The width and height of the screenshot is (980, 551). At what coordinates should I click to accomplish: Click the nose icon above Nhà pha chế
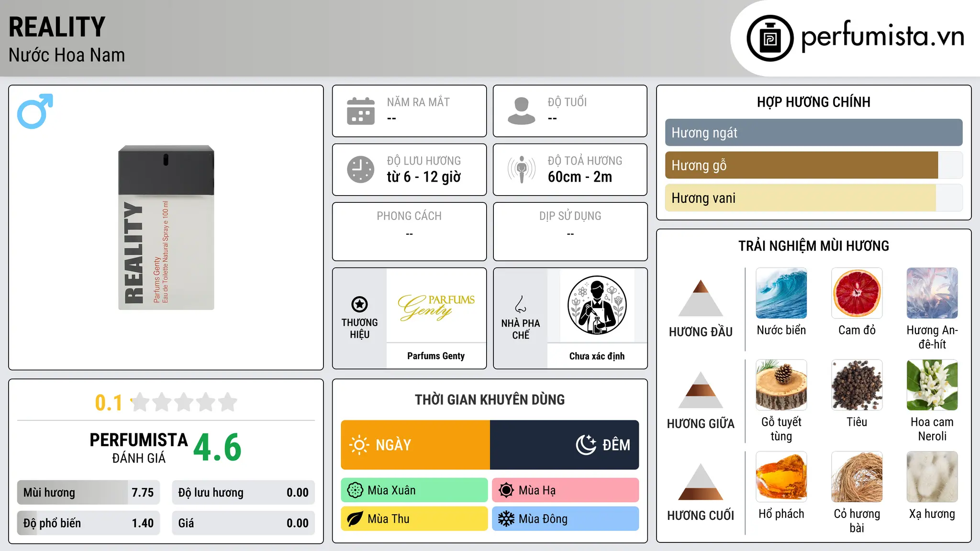tap(521, 304)
